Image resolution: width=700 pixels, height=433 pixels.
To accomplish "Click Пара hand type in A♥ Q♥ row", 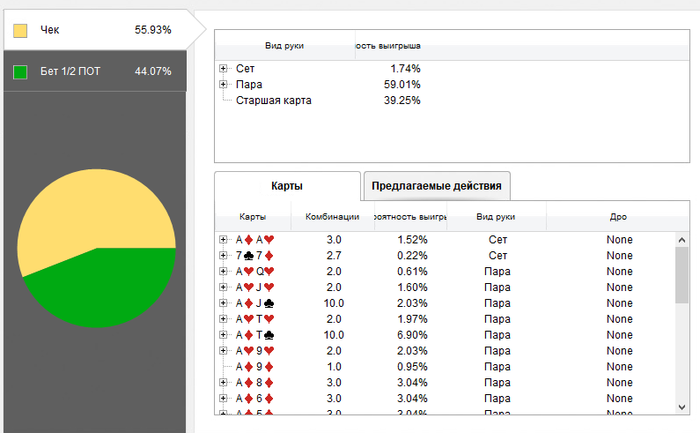I will 498,271.
